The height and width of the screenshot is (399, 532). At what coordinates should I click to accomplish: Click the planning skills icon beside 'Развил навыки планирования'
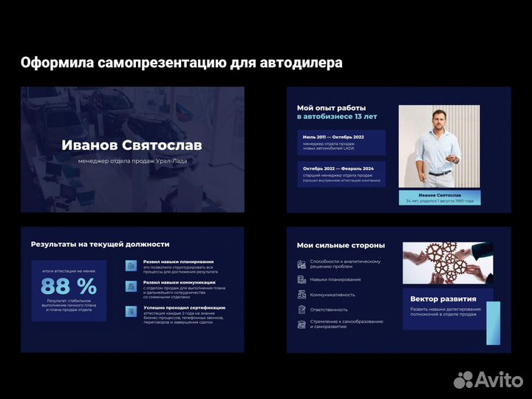tap(131, 265)
